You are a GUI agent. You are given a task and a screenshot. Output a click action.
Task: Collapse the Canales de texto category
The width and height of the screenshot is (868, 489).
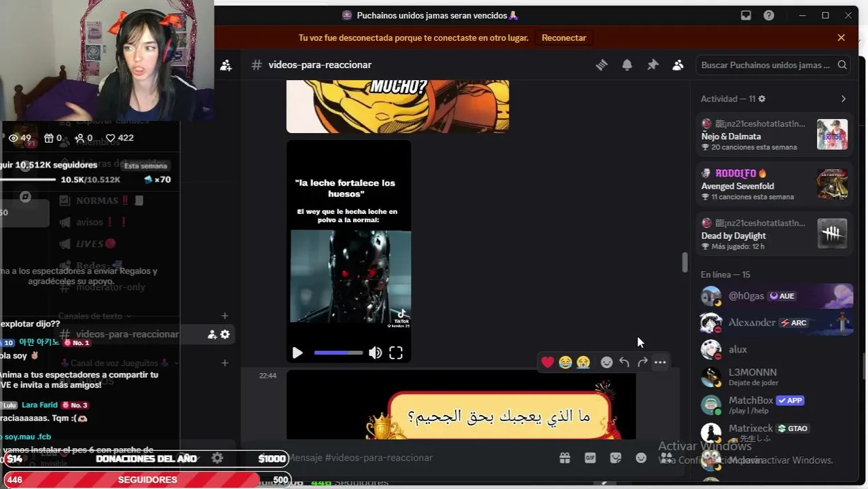[95, 316]
